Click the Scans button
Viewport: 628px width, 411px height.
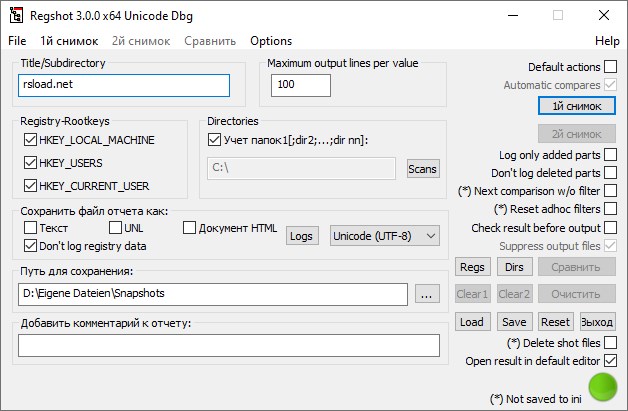[423, 169]
